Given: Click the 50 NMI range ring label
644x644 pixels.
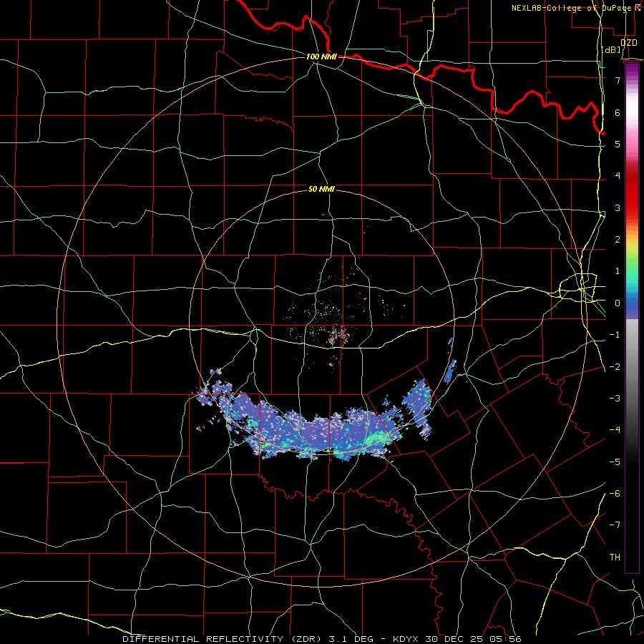Looking at the screenshot, I should 321,189.
